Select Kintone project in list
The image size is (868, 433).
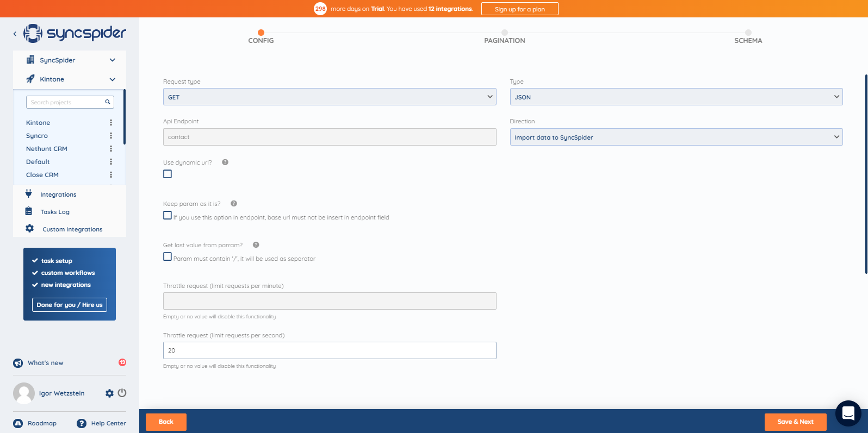tap(38, 123)
